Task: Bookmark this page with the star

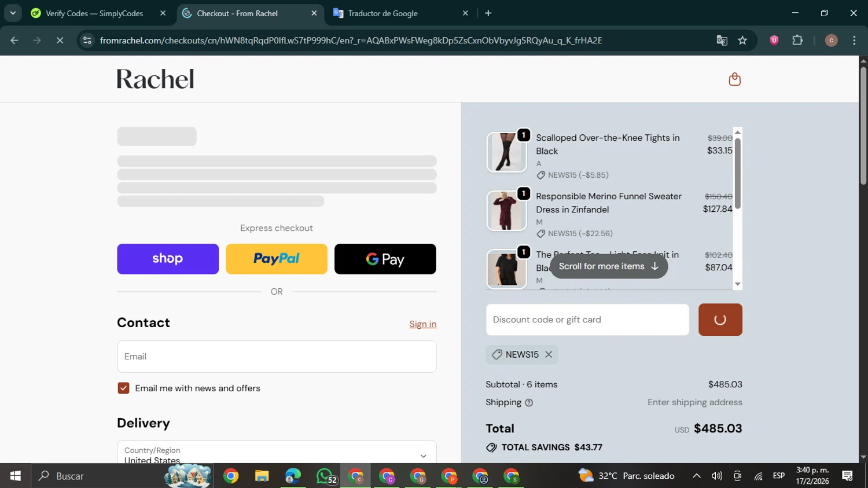Action: 742,41
